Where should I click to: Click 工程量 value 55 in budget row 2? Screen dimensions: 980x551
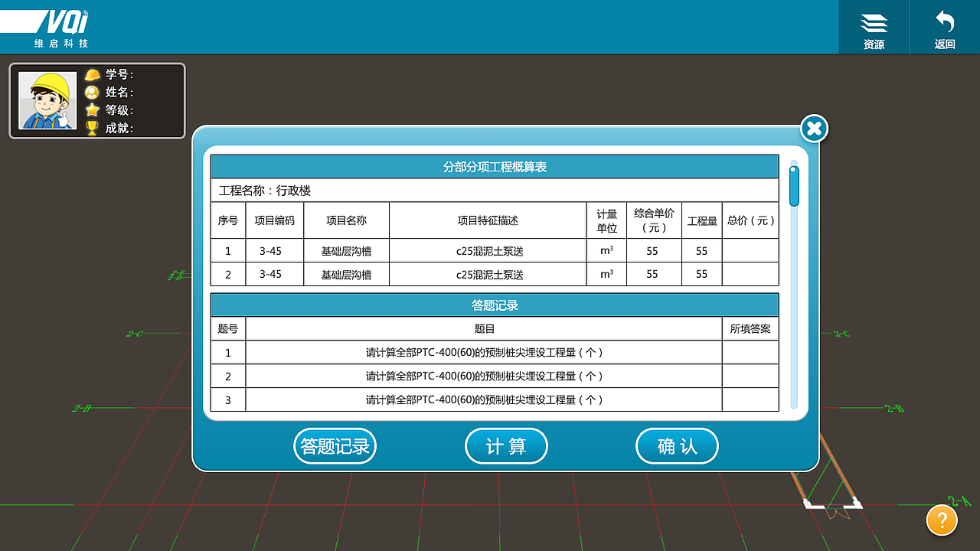click(702, 274)
